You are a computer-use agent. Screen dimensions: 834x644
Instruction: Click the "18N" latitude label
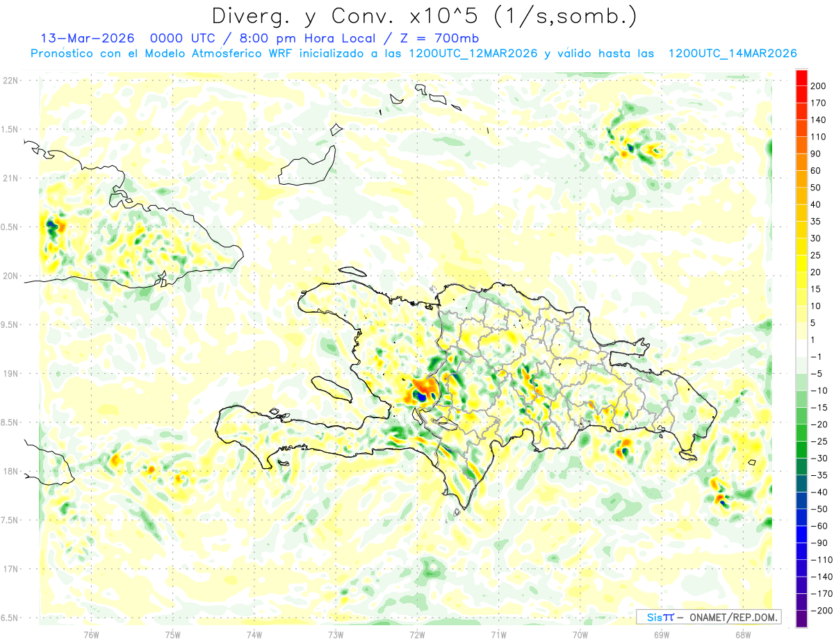10,471
